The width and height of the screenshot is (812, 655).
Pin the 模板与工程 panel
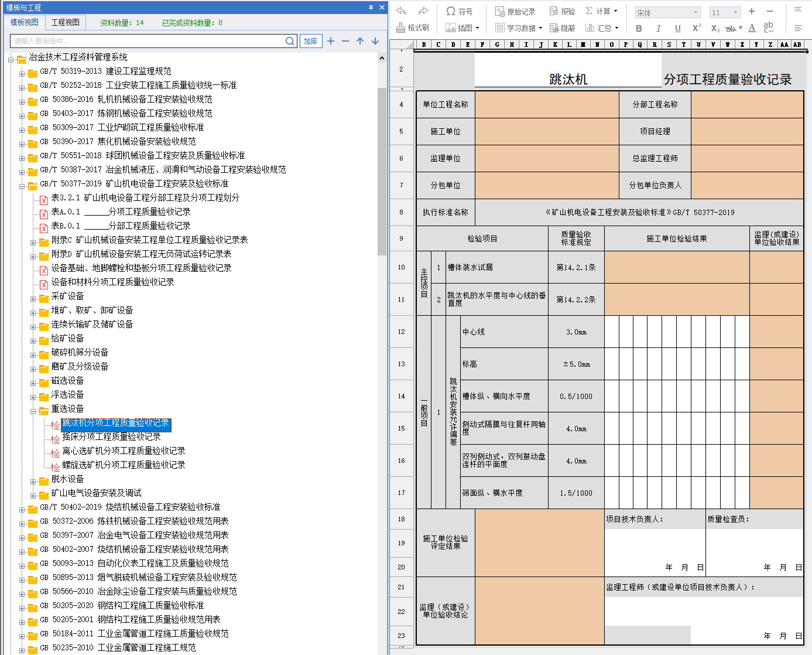(371, 8)
